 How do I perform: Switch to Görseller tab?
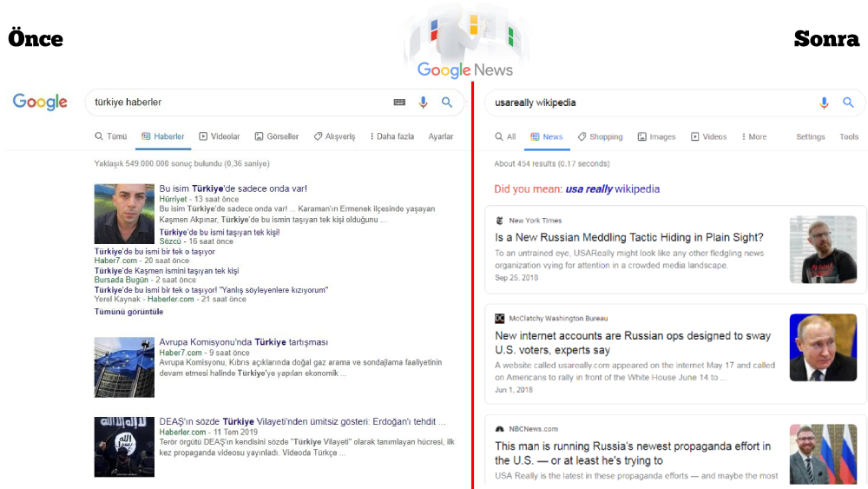point(276,136)
